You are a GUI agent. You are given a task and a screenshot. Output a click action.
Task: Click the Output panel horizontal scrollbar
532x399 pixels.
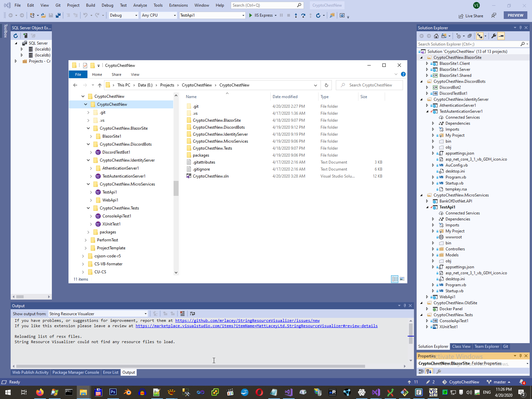click(x=191, y=366)
